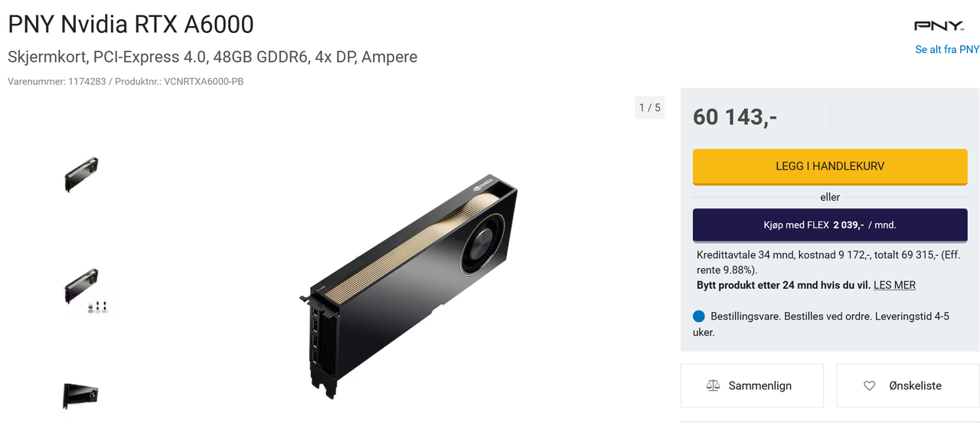This screenshot has height=423, width=980.
Task: Click the Skjermkort PCI-Express 4.0 subtitle
Action: tap(212, 57)
